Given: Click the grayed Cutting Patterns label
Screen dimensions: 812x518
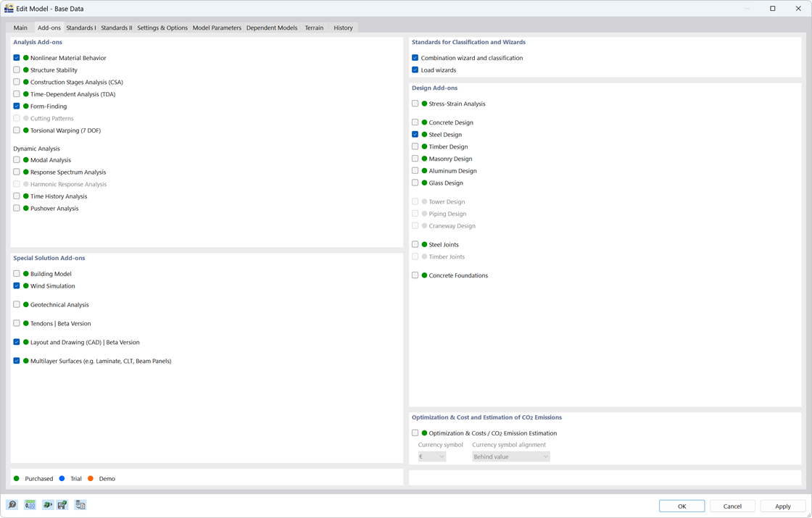Looking at the screenshot, I should [x=51, y=119].
